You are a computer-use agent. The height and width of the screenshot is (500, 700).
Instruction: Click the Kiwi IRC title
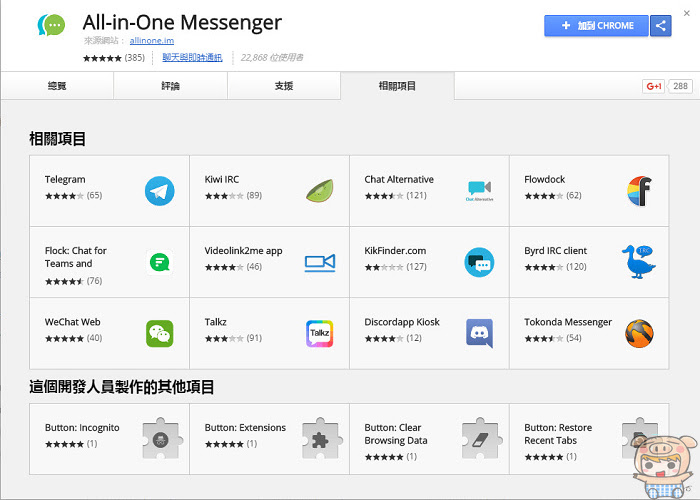click(x=222, y=179)
